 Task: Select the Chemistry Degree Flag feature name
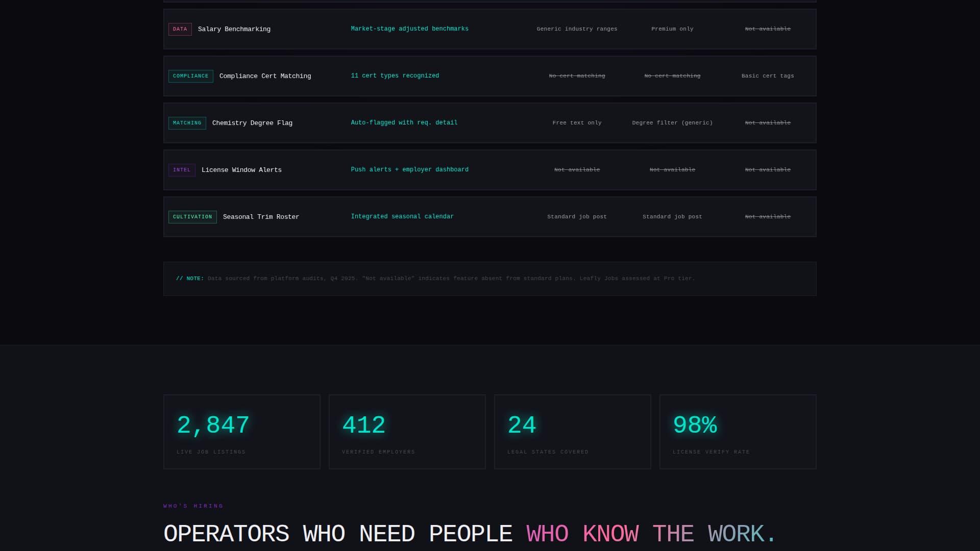point(252,123)
